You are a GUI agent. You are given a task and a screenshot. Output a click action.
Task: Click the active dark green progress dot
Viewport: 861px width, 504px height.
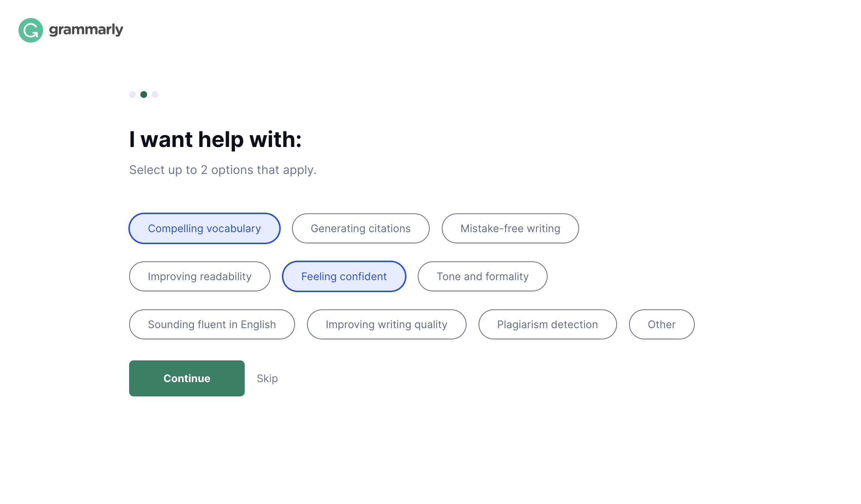coord(144,94)
